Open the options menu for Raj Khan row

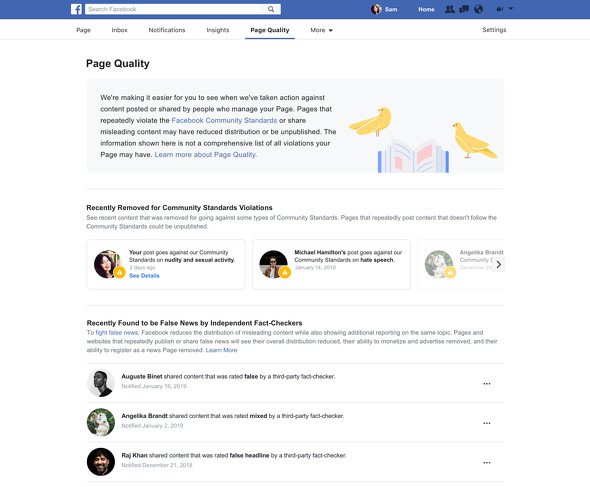coord(487,463)
